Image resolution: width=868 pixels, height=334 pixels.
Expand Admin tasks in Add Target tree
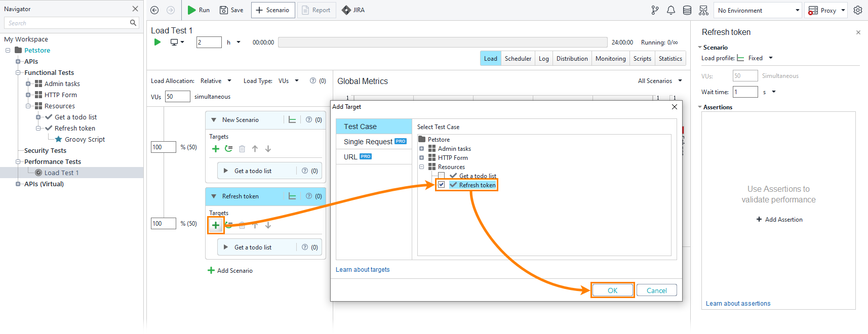pos(421,149)
